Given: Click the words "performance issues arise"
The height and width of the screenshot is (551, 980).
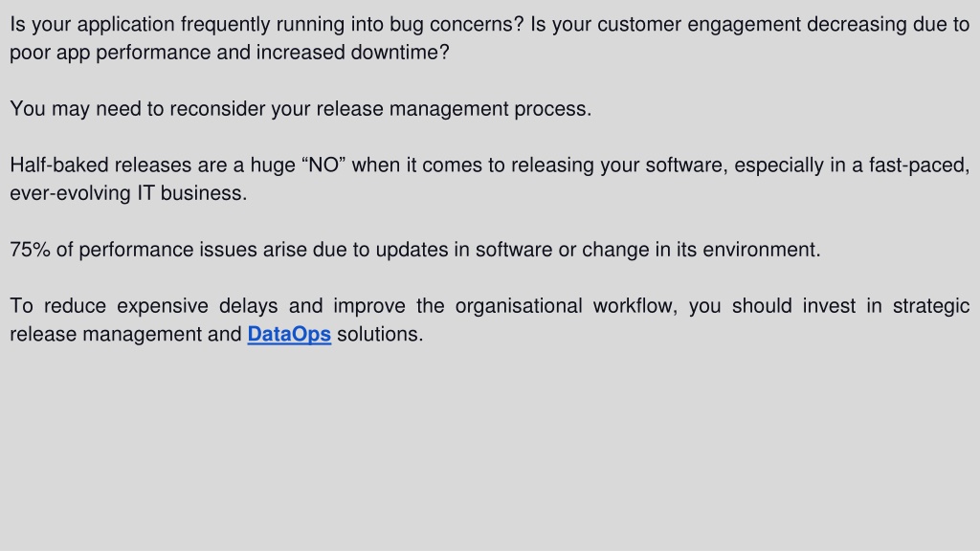Looking at the screenshot, I should tap(193, 250).
